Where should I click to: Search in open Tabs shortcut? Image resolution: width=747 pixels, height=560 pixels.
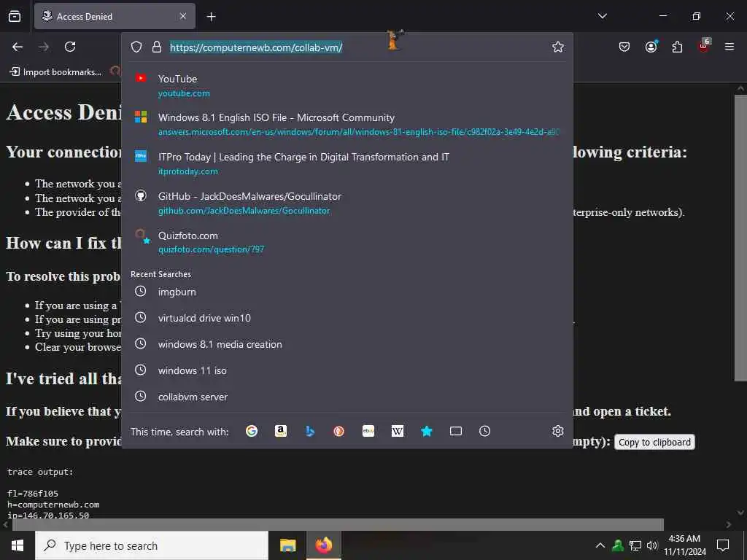(456, 431)
